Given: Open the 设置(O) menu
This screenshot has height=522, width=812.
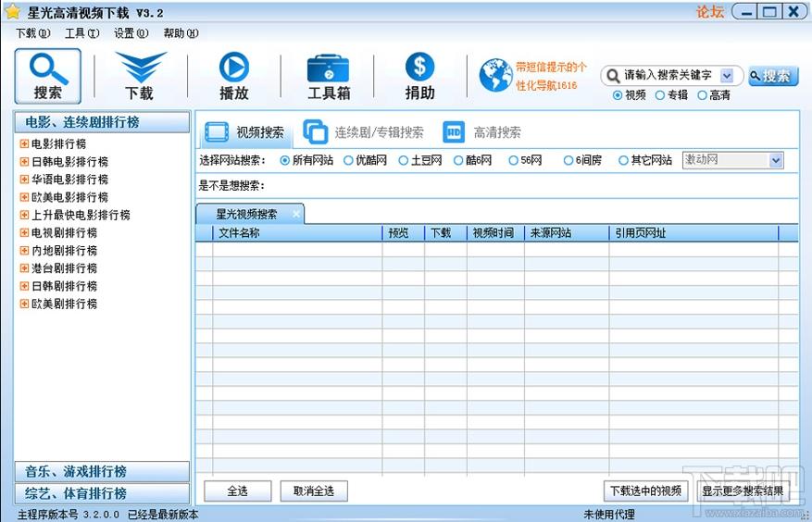Looking at the screenshot, I should click(x=131, y=33).
